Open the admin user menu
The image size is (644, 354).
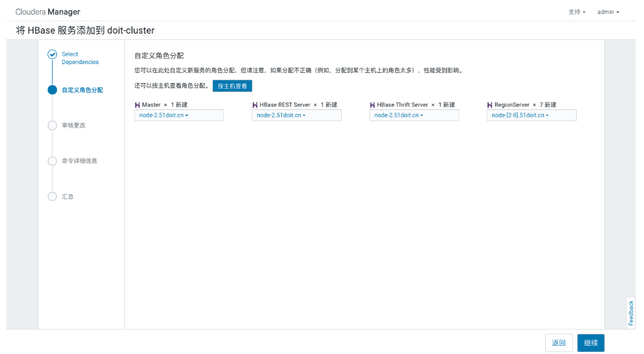click(608, 12)
